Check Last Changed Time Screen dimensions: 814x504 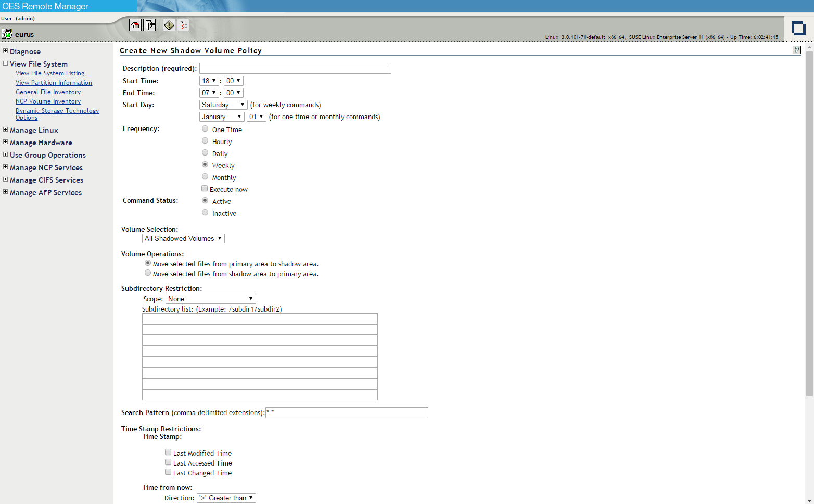(168, 472)
